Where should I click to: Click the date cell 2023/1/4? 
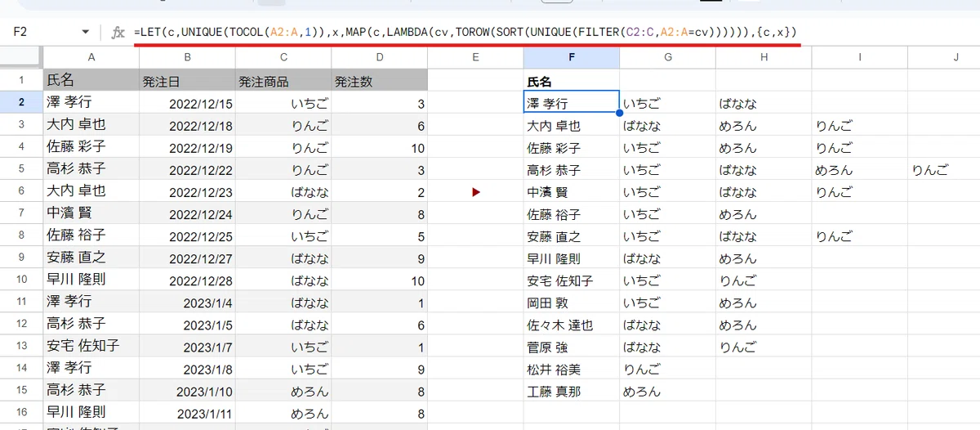[x=187, y=301]
